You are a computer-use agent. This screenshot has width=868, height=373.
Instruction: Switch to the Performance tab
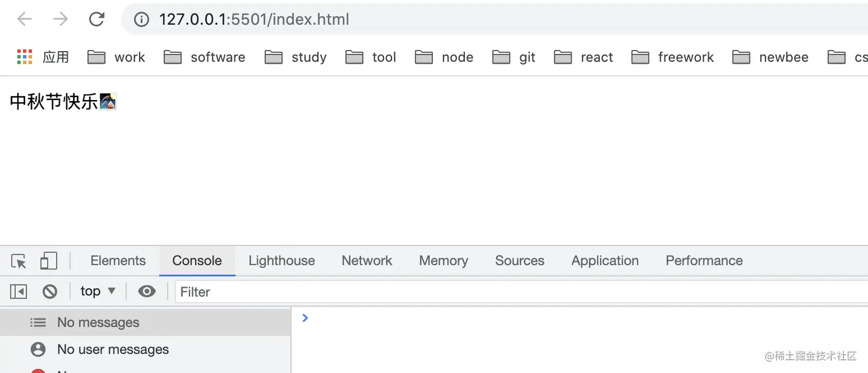[704, 261]
